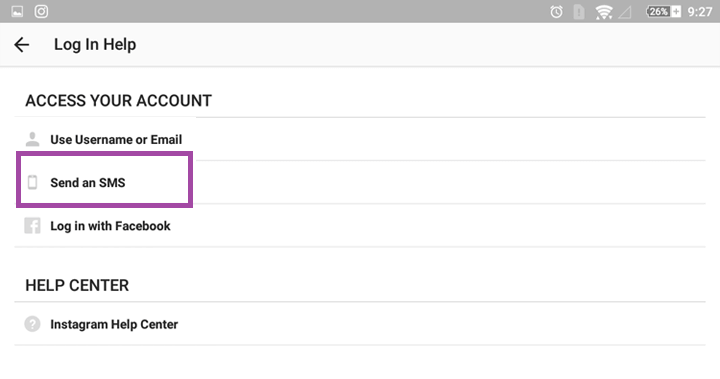Screen dimensions: 720x379
Task: Select Log in with Facebook
Action: (x=360, y=226)
